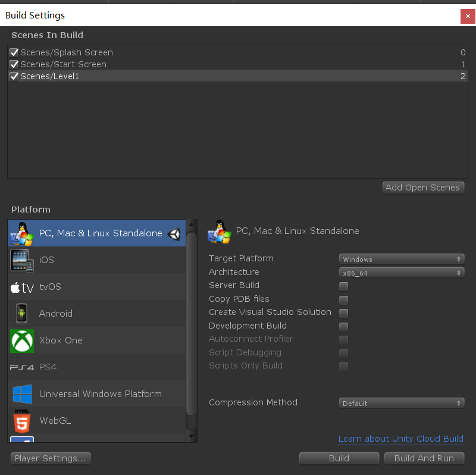Screen dimensions: 476x475
Task: Select the tvOS platform row
Action: [97, 287]
